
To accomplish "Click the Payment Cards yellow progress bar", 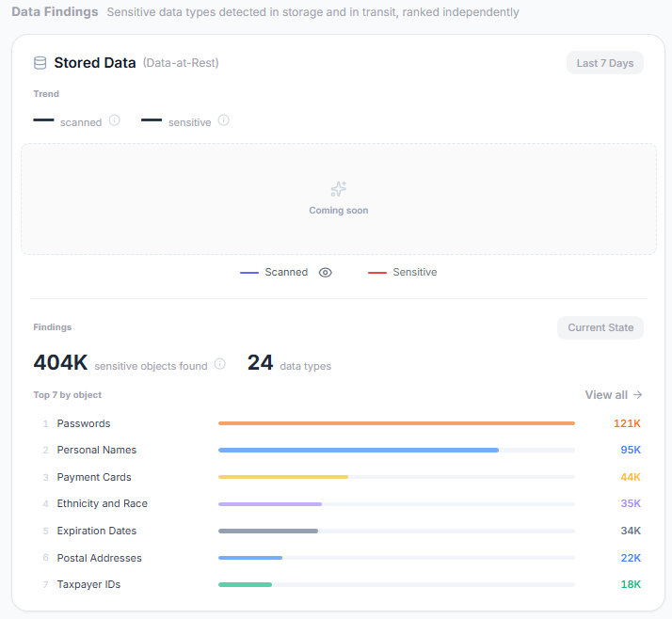I will coord(283,477).
